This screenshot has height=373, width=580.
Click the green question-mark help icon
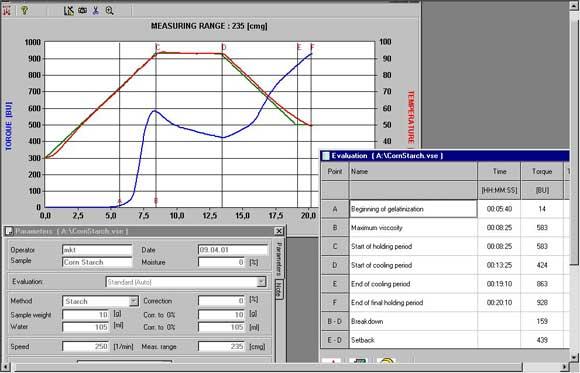24,10
